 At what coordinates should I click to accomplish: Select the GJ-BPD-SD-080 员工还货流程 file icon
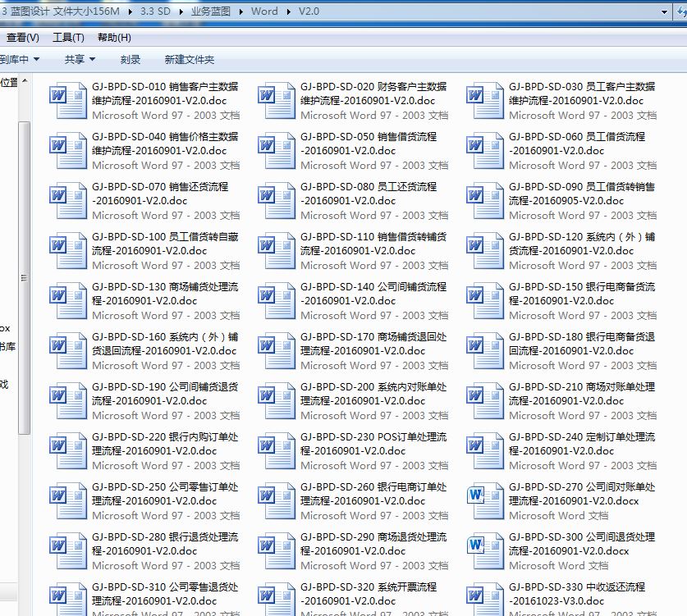276,201
